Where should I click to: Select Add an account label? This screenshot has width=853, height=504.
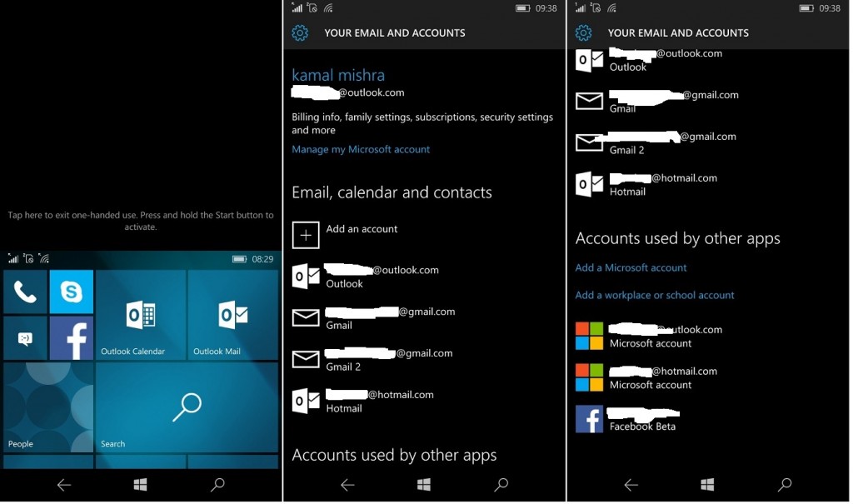click(362, 229)
